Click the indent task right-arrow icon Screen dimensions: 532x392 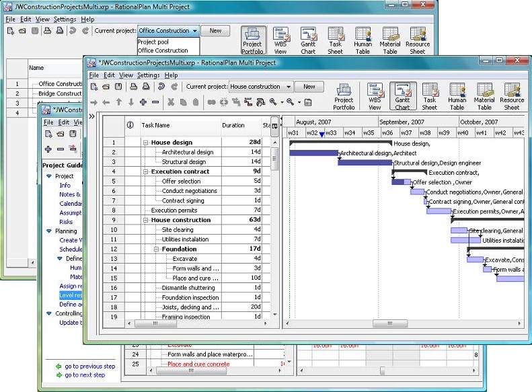coord(94,102)
